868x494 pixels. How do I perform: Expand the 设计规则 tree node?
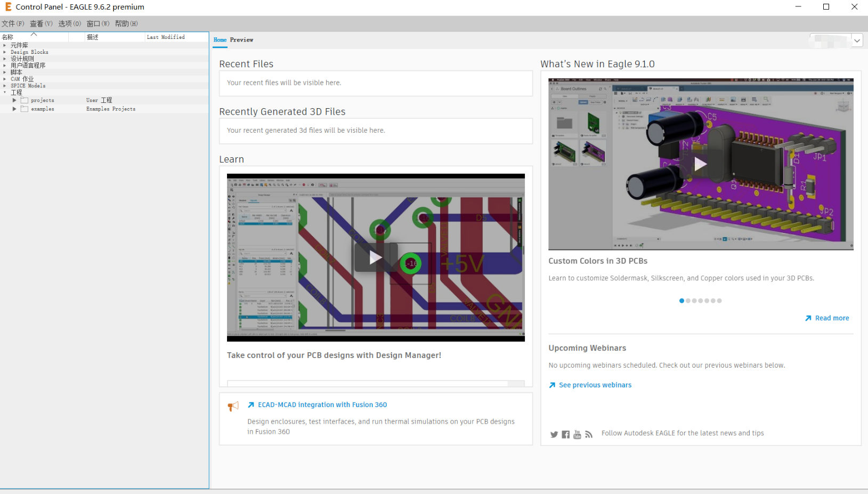point(4,59)
